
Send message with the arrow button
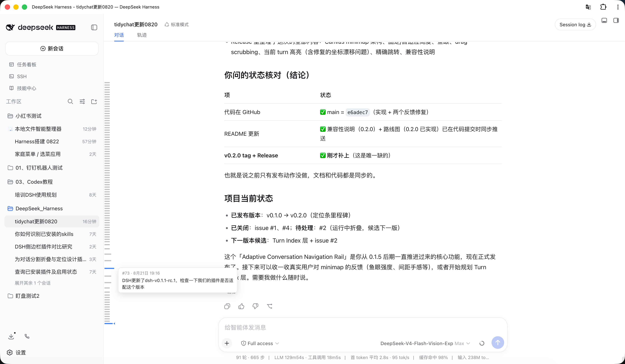click(x=498, y=343)
